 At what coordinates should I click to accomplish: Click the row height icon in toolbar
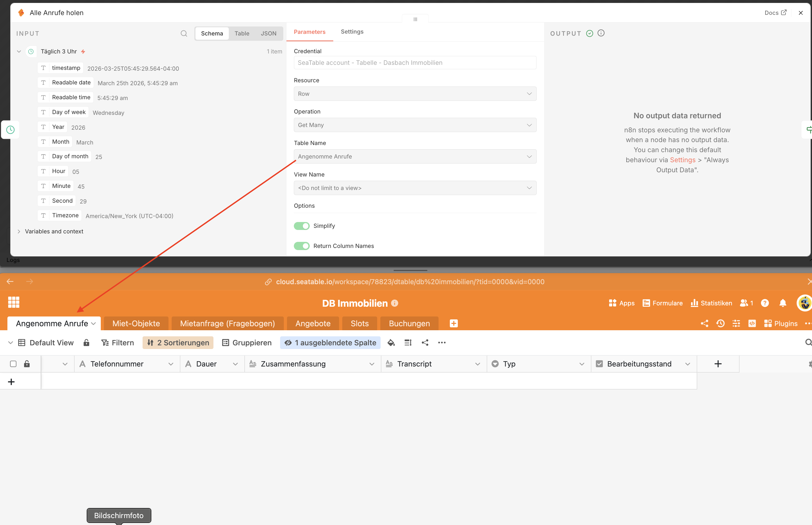408,343
